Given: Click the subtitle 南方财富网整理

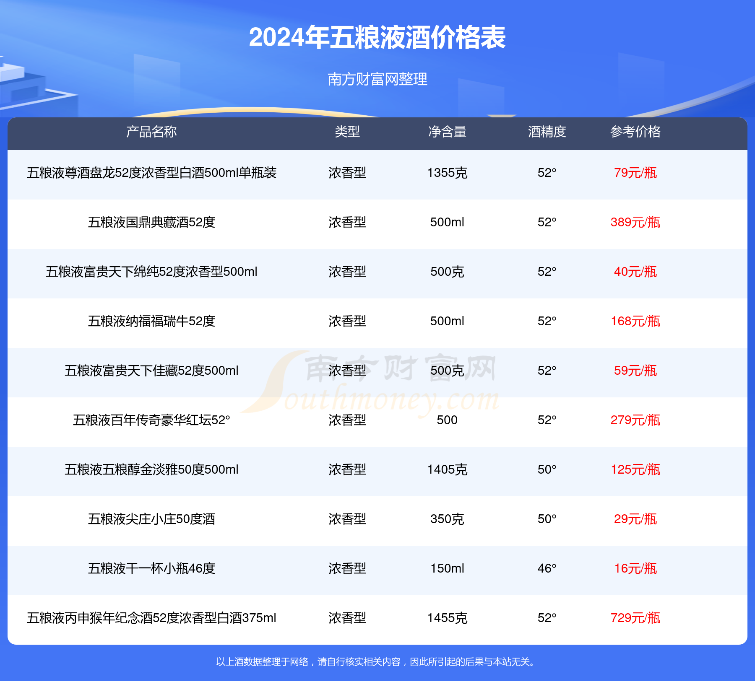Looking at the screenshot, I should tap(377, 79).
